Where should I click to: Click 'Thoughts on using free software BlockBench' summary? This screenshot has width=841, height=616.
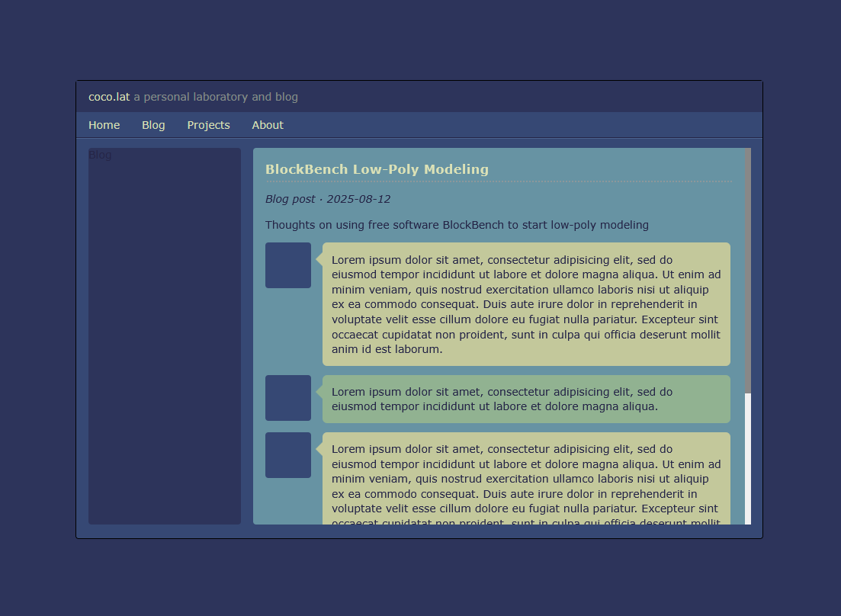[x=457, y=225]
